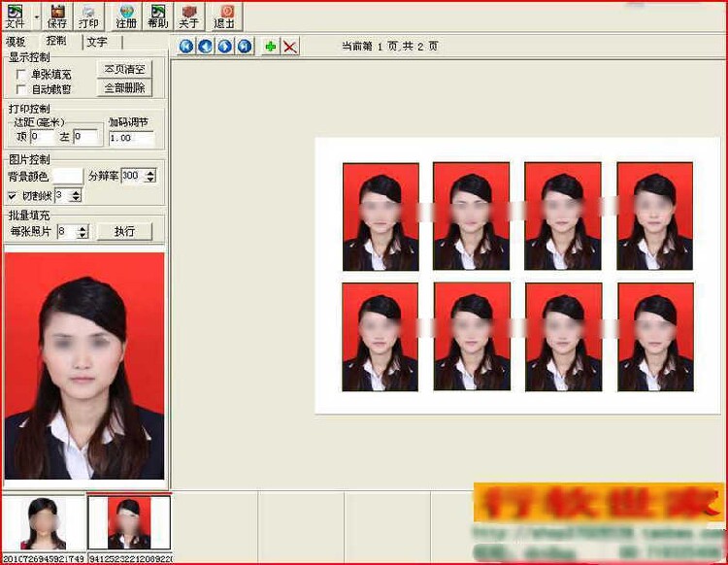Click the 左 margin input field
728x565 pixels.
pos(85,137)
